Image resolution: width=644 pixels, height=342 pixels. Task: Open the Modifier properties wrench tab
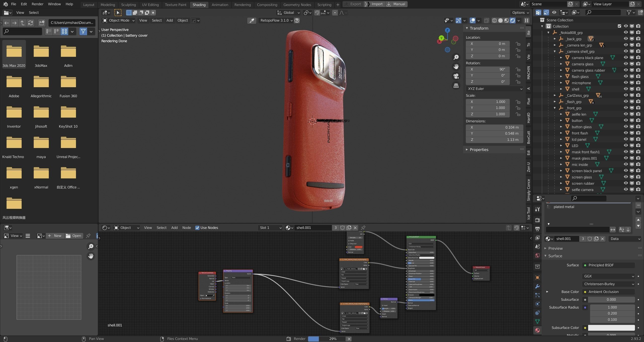[537, 286]
